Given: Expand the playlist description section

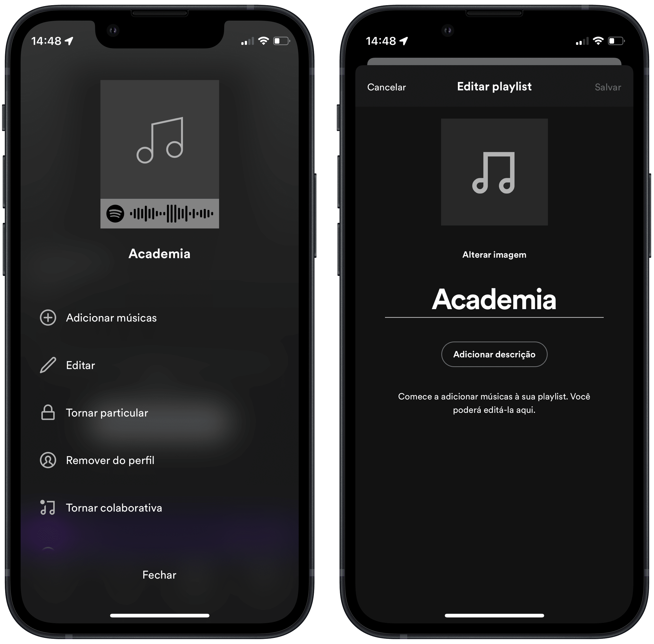Looking at the screenshot, I should [494, 354].
